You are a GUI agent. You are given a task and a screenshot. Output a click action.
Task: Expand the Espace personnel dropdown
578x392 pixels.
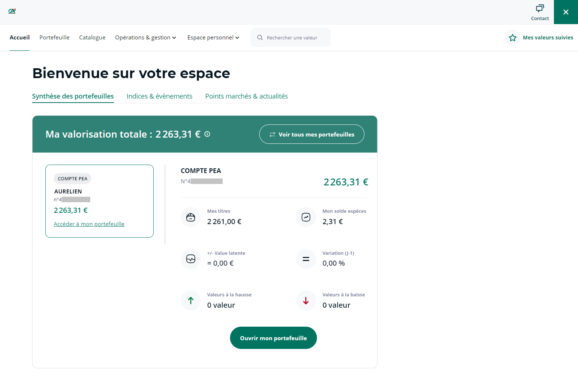pyautogui.click(x=213, y=38)
